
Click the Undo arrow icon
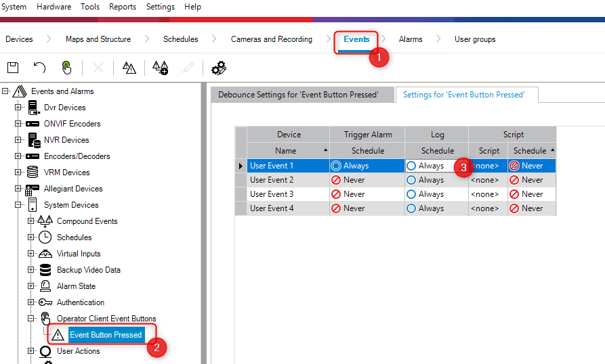click(40, 67)
